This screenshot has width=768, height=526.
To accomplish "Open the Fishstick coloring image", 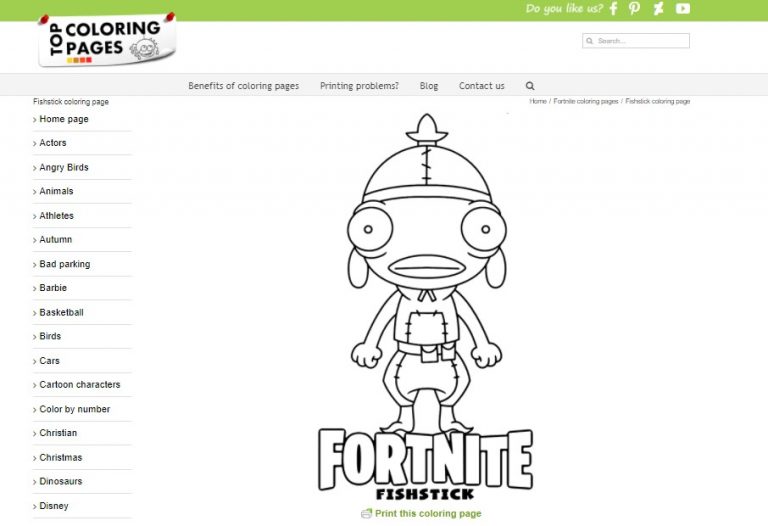I will 426,307.
